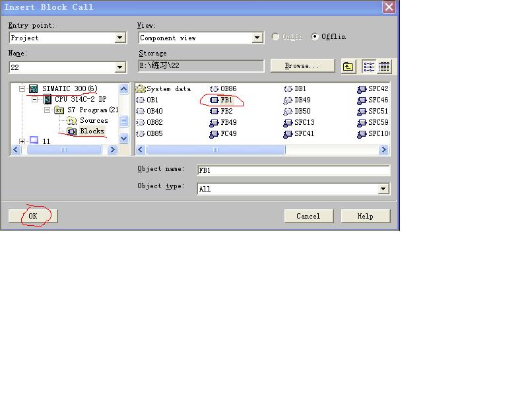
Task: Open the Name dropdown showing 22
Action: pos(119,67)
